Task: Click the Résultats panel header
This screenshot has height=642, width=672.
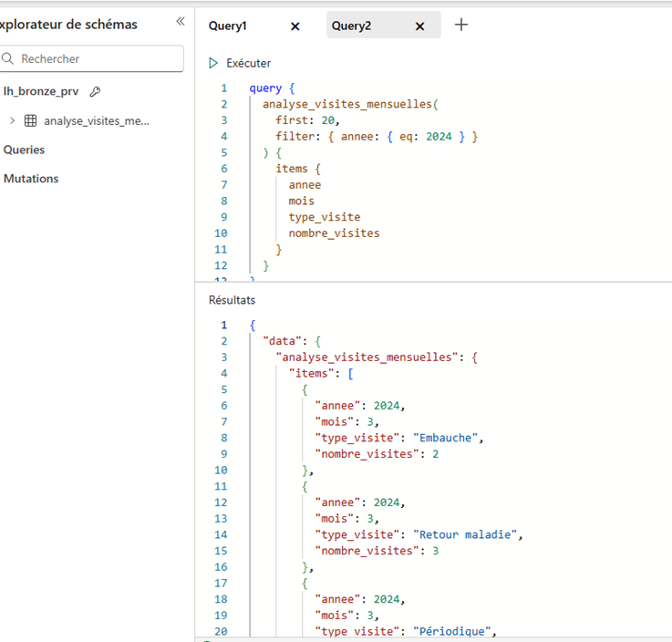Action: click(232, 299)
